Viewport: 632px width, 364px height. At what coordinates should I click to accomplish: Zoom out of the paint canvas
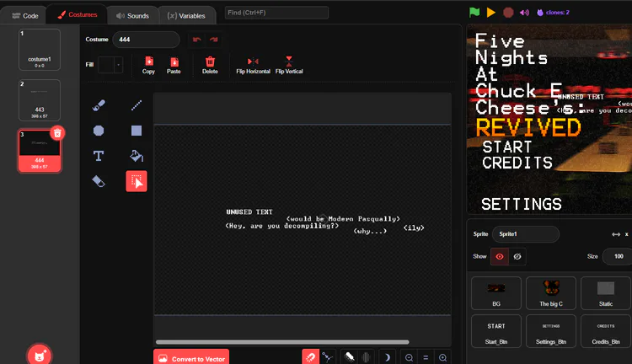pos(409,357)
